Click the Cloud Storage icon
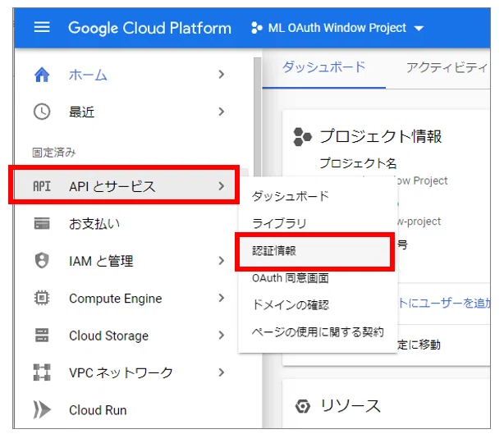The width and height of the screenshot is (504, 443). click(x=42, y=335)
